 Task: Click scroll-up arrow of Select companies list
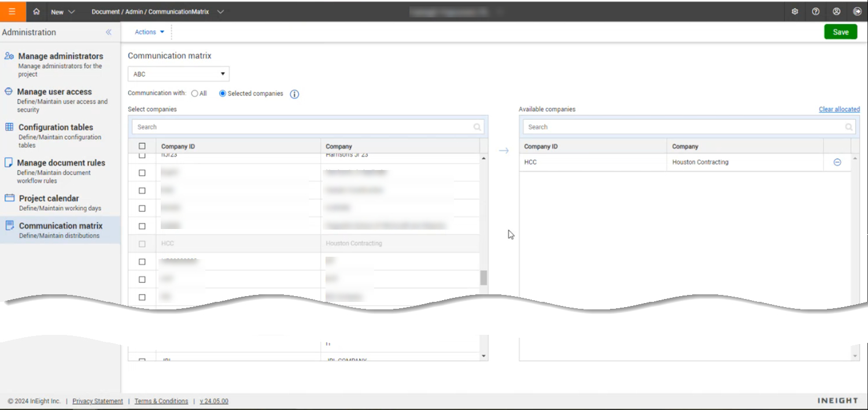click(484, 158)
